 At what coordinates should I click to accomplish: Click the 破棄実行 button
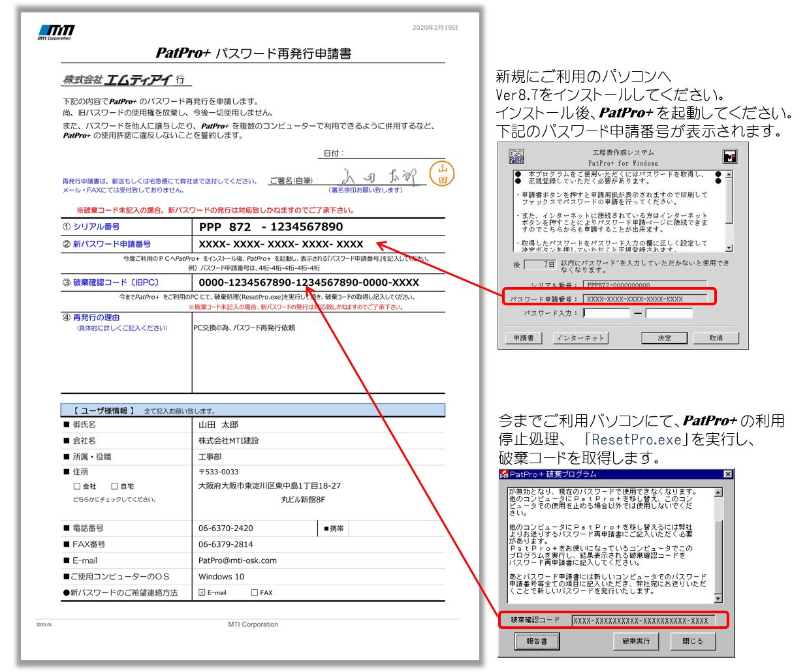(636, 641)
